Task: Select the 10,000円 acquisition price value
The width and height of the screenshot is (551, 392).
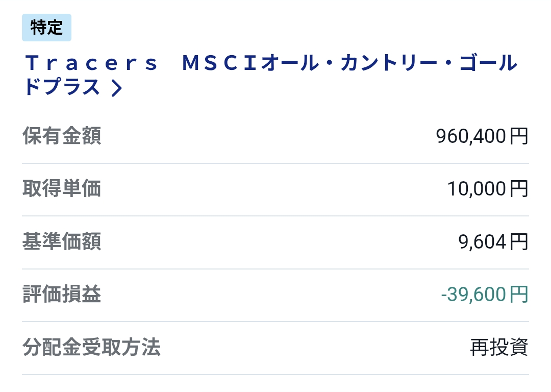Action: [x=487, y=189]
